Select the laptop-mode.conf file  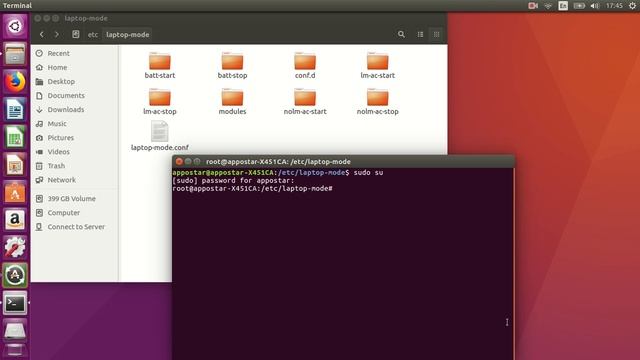[160, 136]
